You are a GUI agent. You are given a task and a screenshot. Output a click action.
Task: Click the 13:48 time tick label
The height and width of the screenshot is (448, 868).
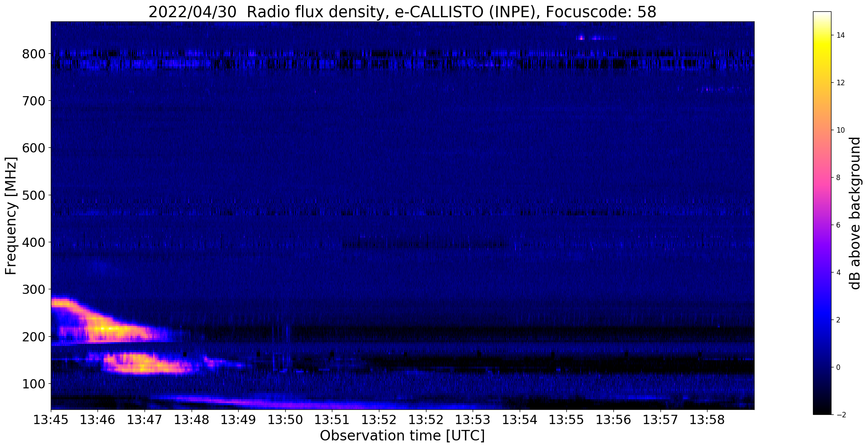tap(192, 420)
